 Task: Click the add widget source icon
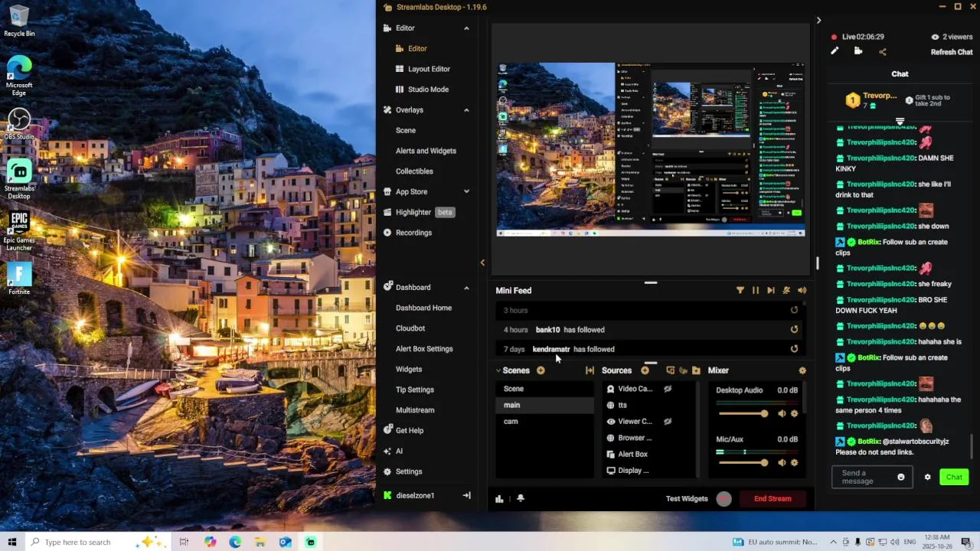(x=670, y=370)
